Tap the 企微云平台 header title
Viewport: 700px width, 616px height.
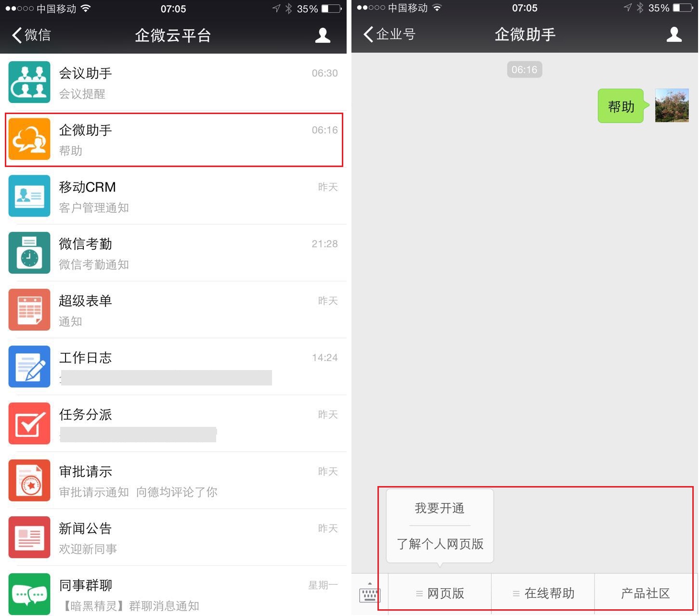(x=173, y=36)
